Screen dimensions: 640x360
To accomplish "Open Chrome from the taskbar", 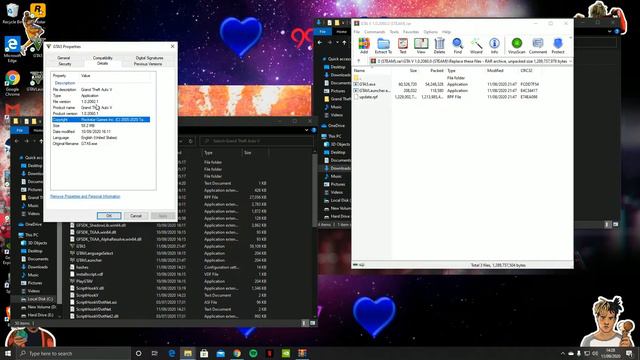I will click(237, 353).
